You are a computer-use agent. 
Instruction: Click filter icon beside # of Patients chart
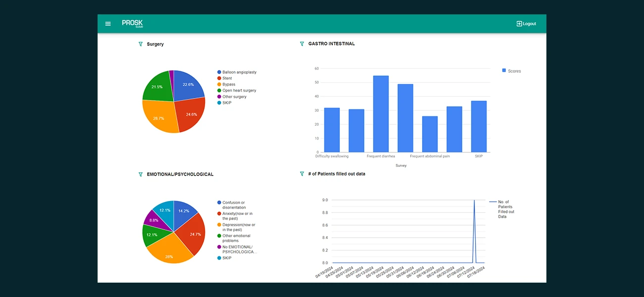(302, 174)
